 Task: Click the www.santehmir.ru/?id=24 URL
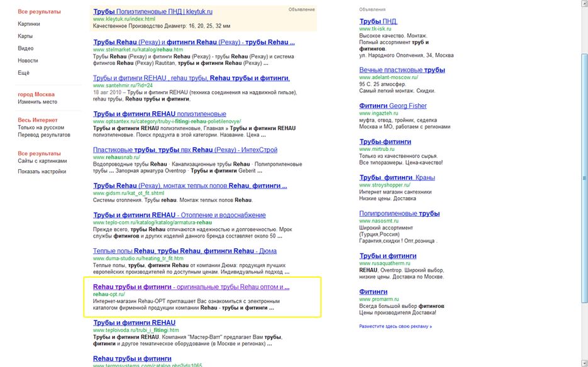(123, 85)
